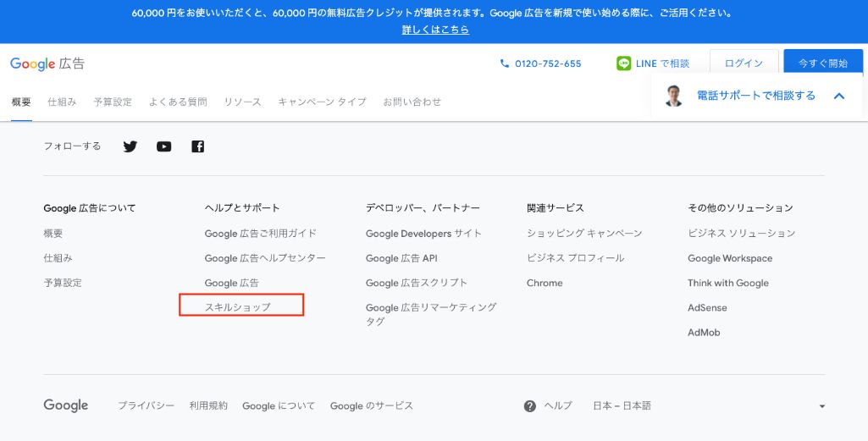Collapse the 電話サポートで相談する panel
The width and height of the screenshot is (868, 441).
click(x=839, y=96)
